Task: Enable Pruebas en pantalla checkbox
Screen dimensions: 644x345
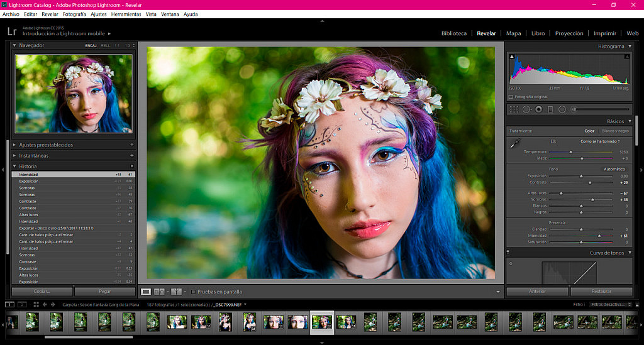Action: click(x=193, y=292)
